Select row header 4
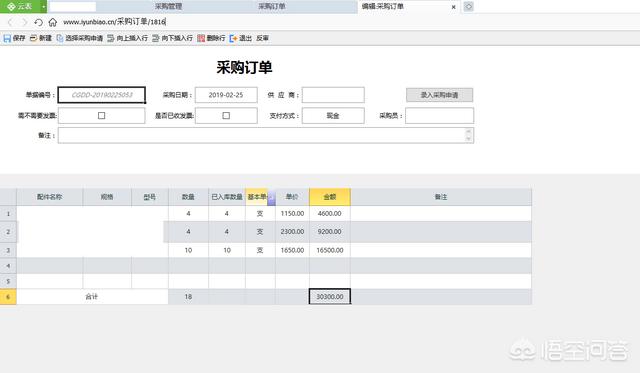 [x=8, y=266]
